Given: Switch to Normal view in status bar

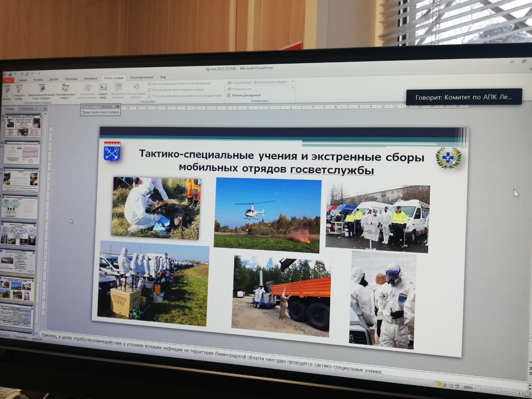Looking at the screenshot, I should coord(439,384).
